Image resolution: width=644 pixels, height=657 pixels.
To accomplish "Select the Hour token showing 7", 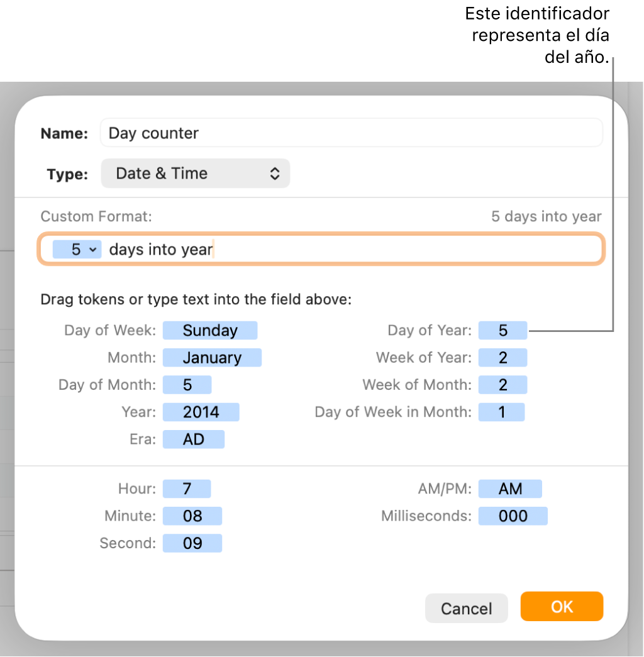I will 187,489.
